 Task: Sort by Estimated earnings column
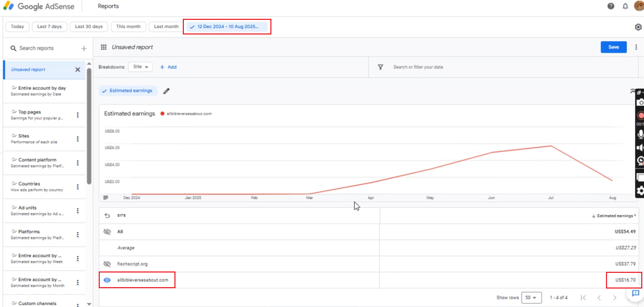pyautogui.click(x=614, y=216)
